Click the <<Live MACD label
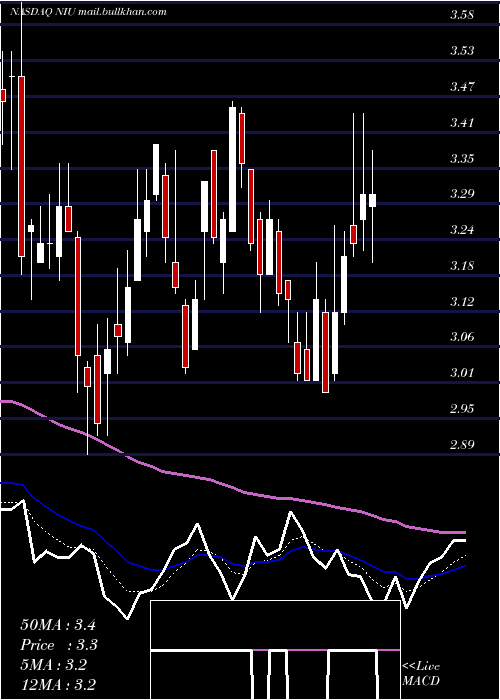The image size is (500, 700). 421,674
